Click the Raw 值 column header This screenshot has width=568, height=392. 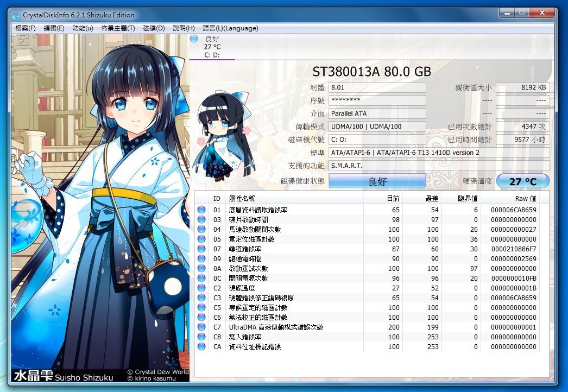pyautogui.click(x=510, y=198)
